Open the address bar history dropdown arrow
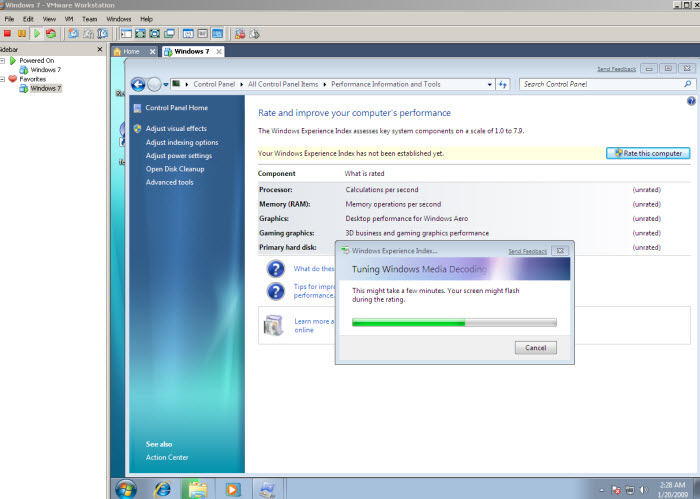Screen dimensions: 700x499 point(490,84)
